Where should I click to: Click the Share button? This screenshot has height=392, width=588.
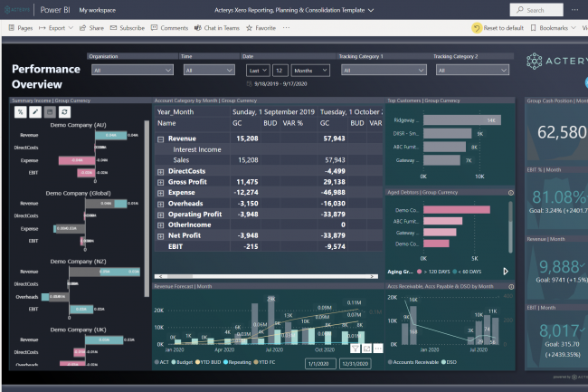tap(91, 28)
